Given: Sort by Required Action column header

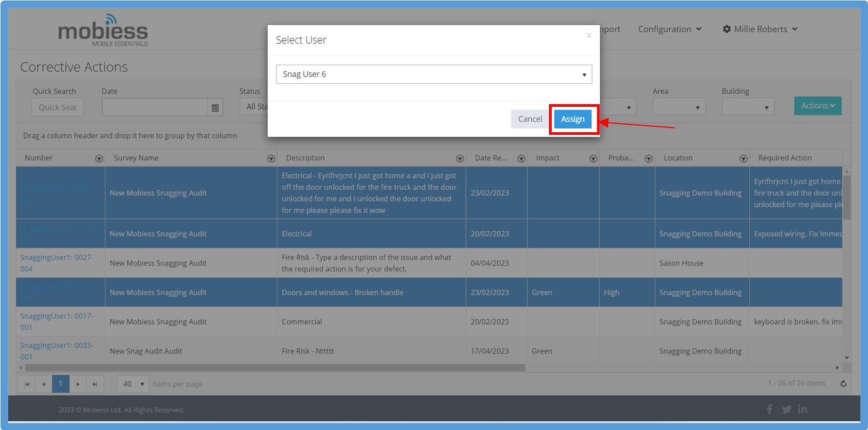Looking at the screenshot, I should (785, 158).
